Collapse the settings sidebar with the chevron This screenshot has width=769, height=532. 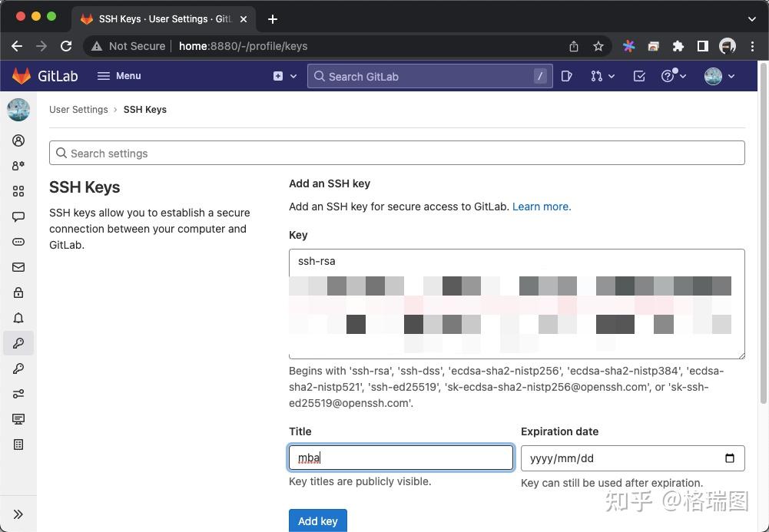[x=18, y=514]
